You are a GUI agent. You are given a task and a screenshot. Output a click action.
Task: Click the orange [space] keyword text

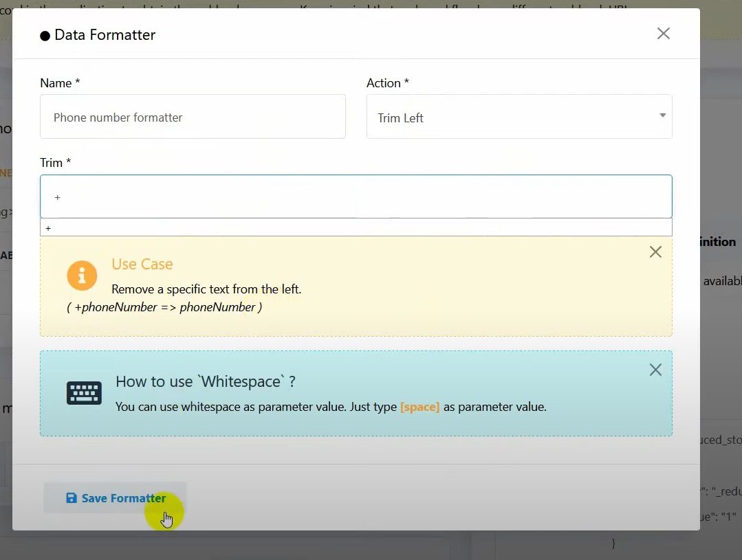click(x=419, y=407)
